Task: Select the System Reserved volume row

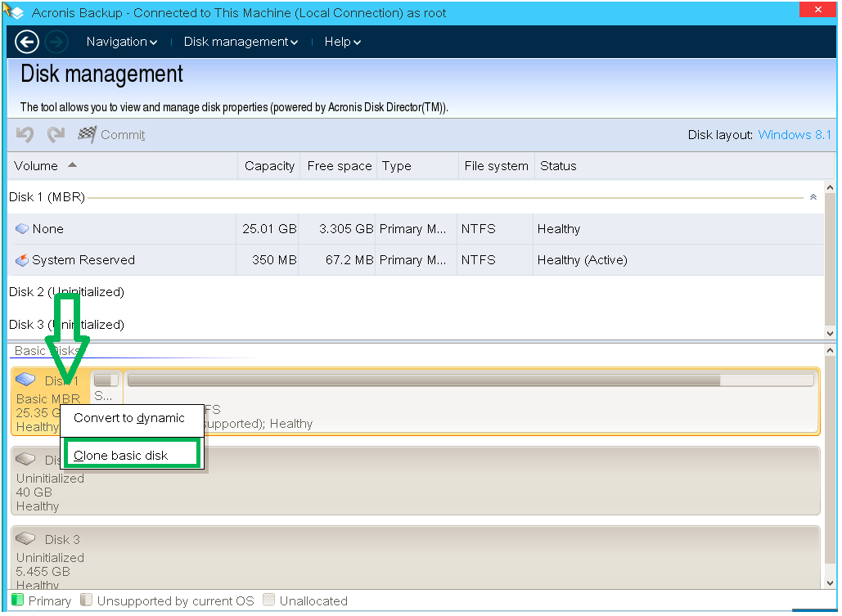Action: pyautogui.click(x=416, y=260)
